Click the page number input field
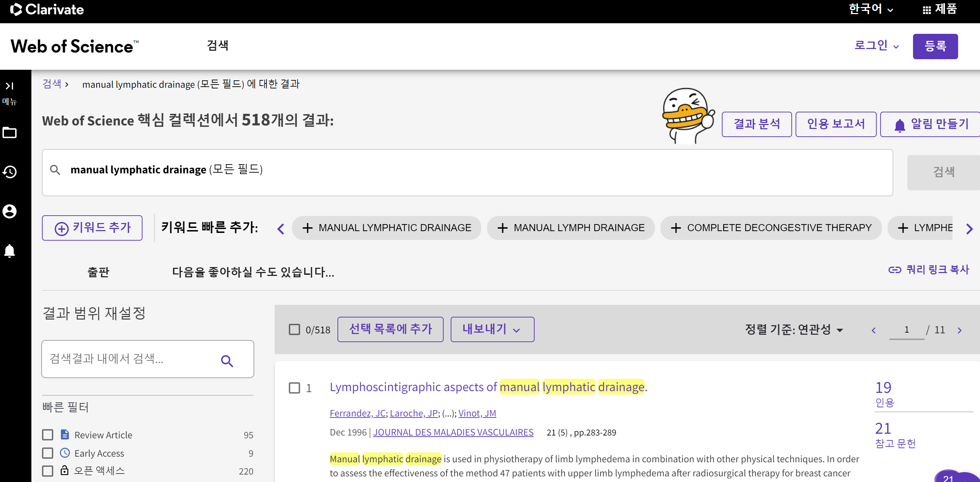 [906, 329]
